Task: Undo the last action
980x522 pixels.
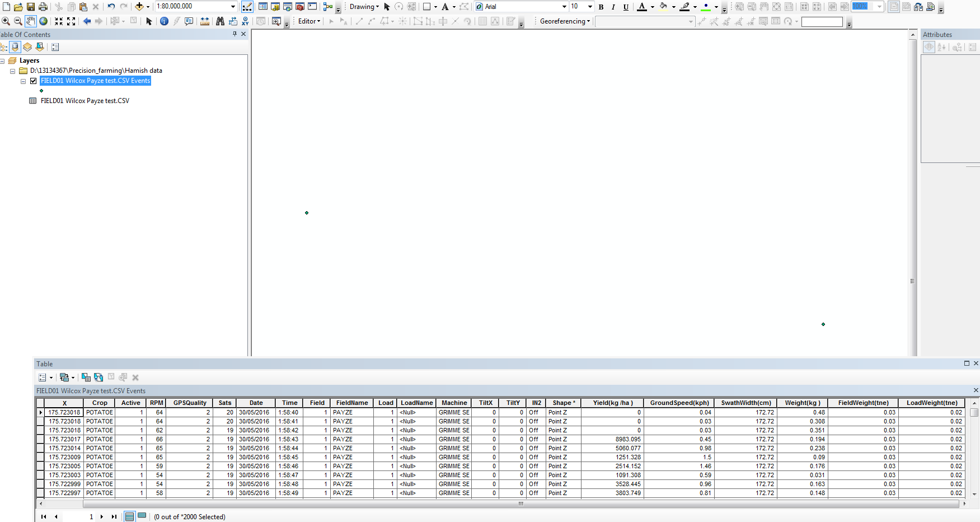Action: click(x=111, y=7)
